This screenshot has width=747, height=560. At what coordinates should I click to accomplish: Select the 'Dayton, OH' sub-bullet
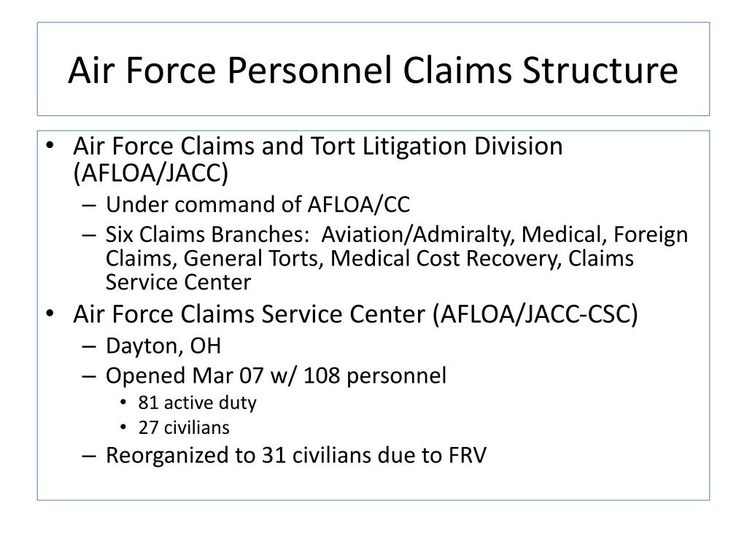pyautogui.click(x=163, y=346)
